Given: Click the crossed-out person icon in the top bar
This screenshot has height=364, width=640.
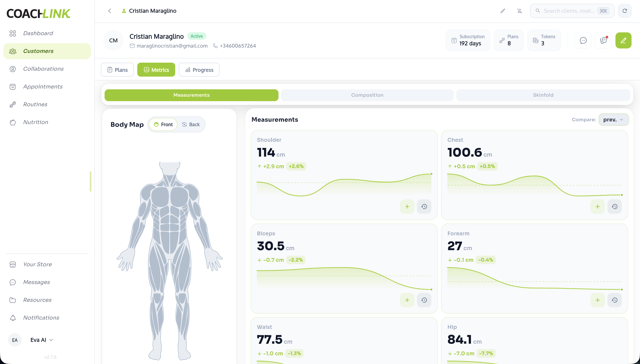Looking at the screenshot, I should tap(520, 11).
